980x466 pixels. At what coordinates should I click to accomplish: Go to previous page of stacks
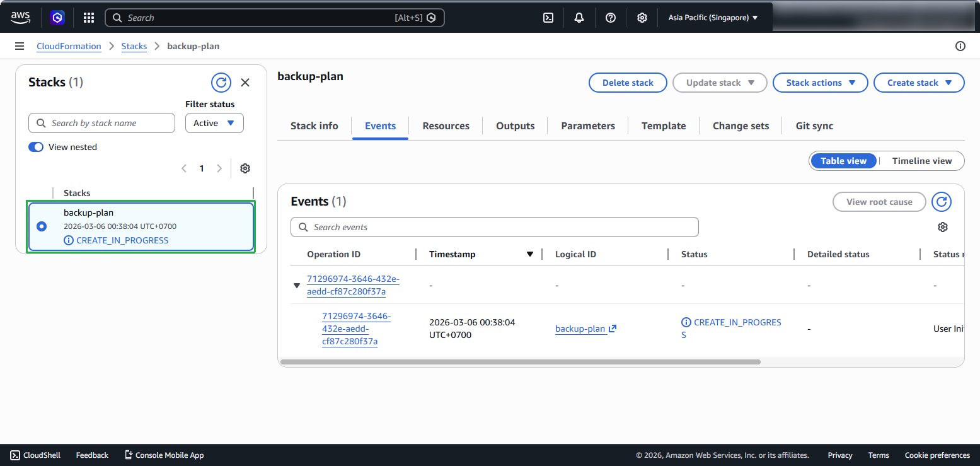(x=184, y=168)
